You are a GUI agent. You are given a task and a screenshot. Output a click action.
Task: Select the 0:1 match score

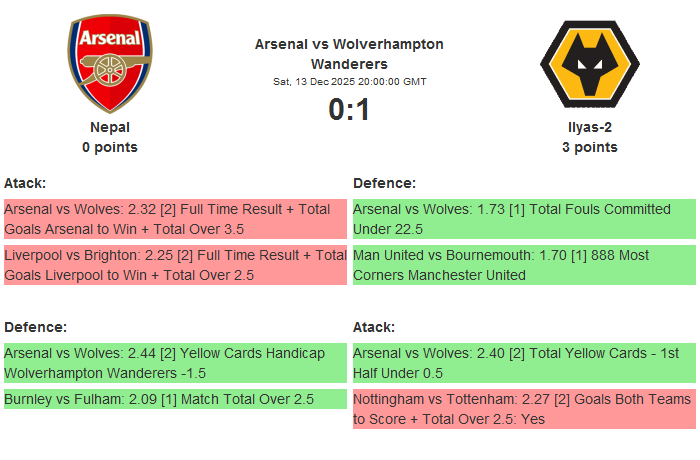[349, 109]
